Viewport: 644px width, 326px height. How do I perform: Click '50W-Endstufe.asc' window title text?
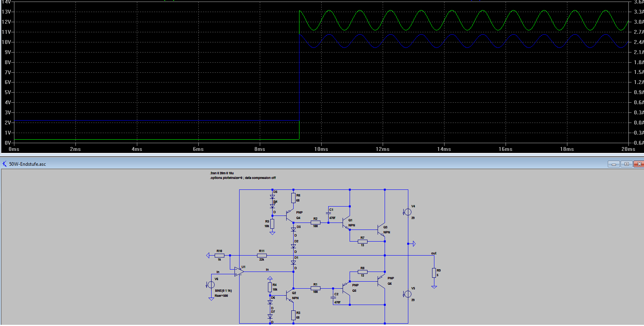tap(28, 164)
